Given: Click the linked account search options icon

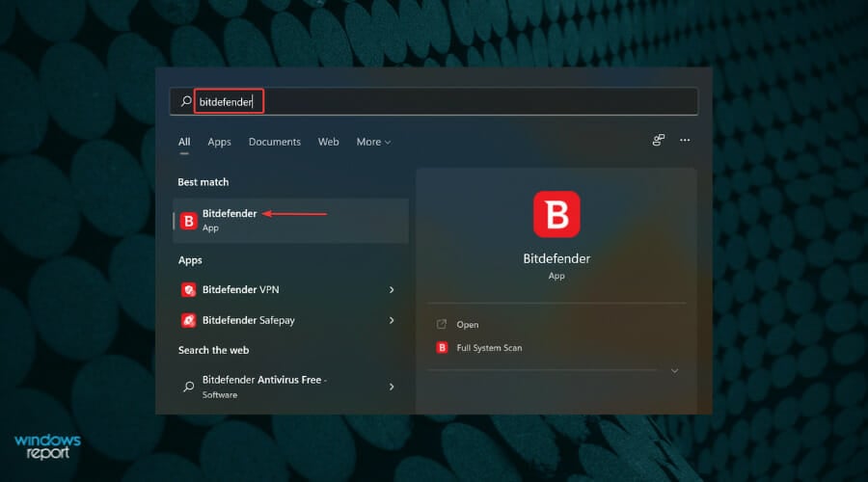Looking at the screenshot, I should coord(658,140).
